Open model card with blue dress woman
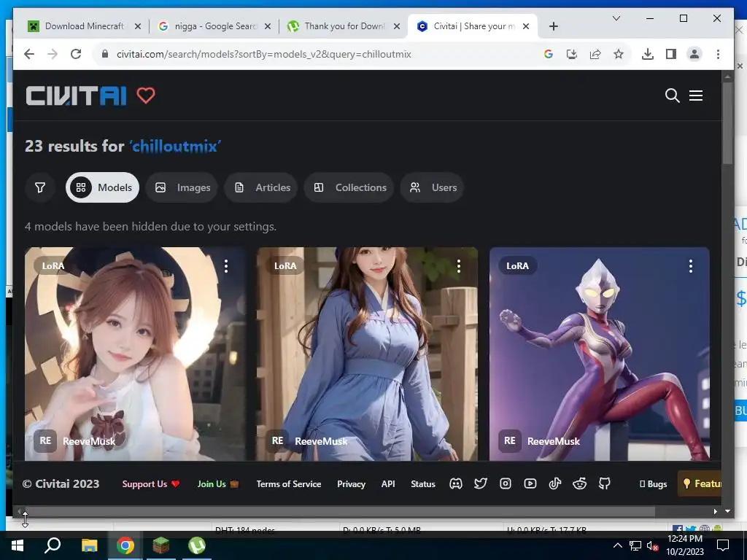 (x=367, y=354)
